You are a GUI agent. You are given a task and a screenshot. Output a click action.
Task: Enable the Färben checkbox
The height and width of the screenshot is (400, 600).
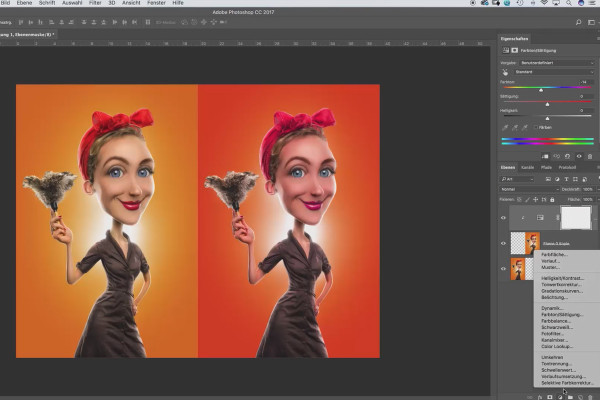click(535, 127)
